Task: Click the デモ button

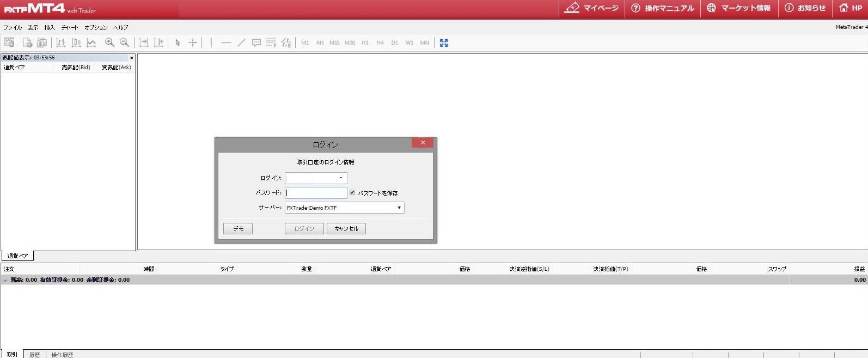Action: pyautogui.click(x=238, y=228)
